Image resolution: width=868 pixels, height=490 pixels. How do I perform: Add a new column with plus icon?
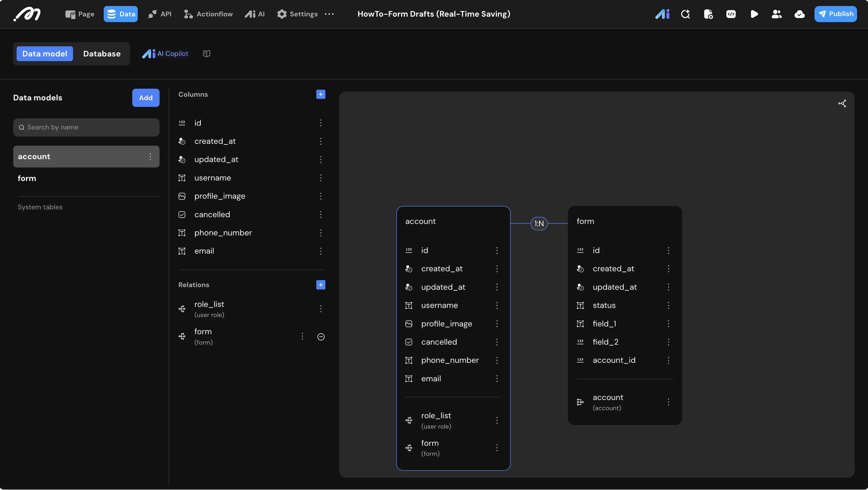click(321, 94)
